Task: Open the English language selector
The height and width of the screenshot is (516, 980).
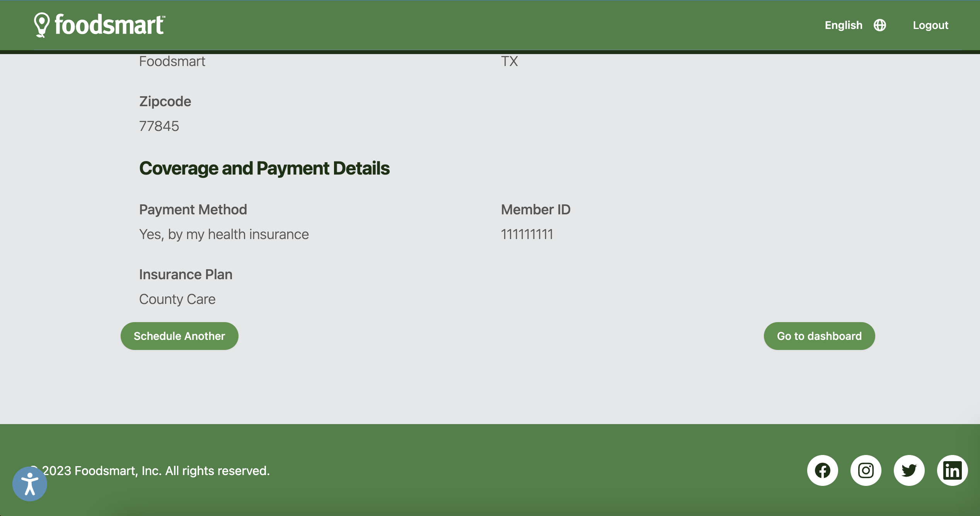Action: 844,25
